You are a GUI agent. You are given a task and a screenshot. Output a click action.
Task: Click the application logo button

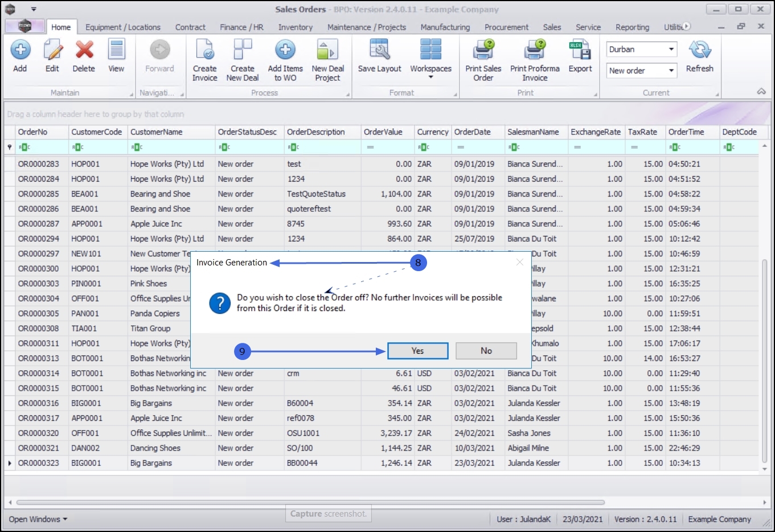24,26
